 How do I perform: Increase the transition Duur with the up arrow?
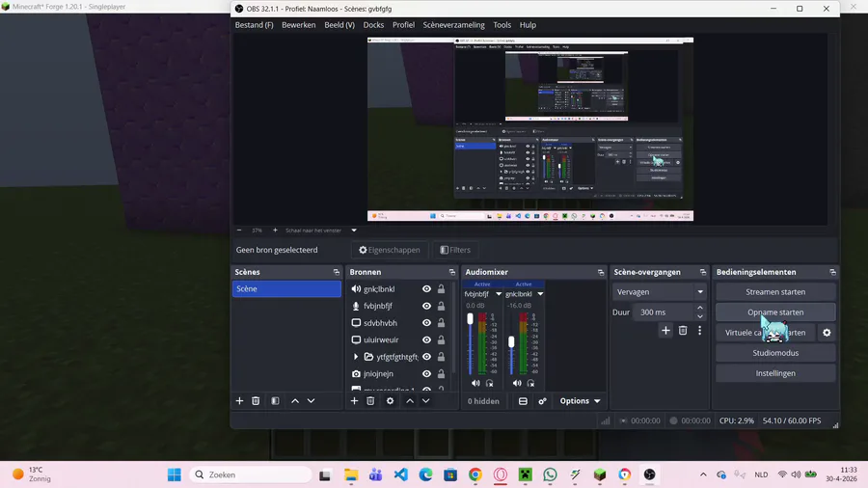(x=700, y=308)
